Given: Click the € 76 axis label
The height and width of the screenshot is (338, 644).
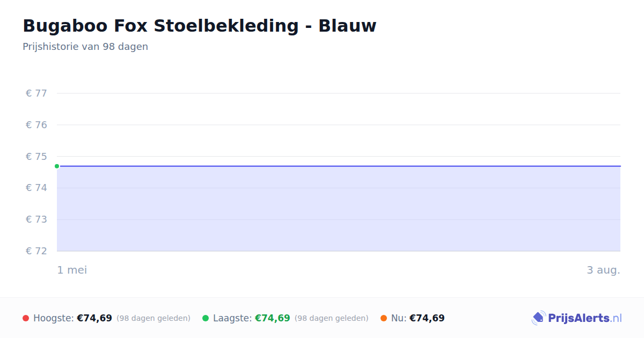Looking at the screenshot, I should point(36,125).
